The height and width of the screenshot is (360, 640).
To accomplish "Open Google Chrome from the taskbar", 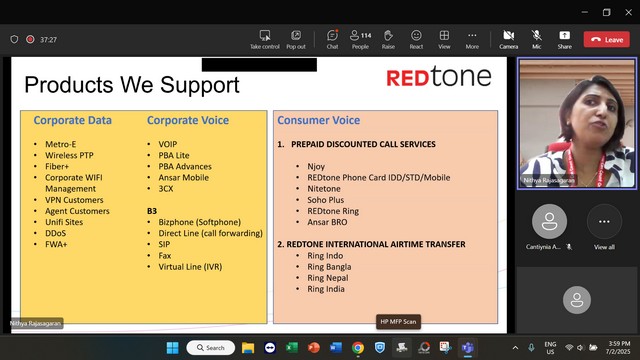I will point(358,348).
